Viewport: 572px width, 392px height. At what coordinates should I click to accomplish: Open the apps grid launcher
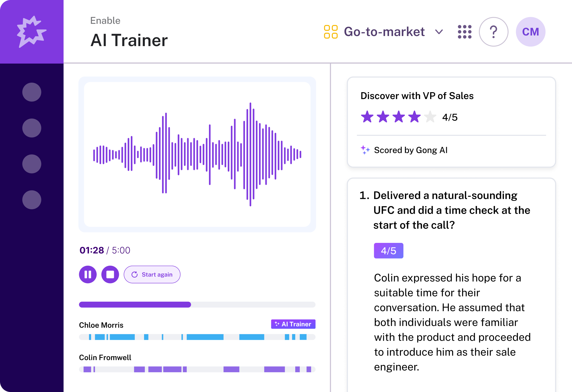tap(464, 32)
